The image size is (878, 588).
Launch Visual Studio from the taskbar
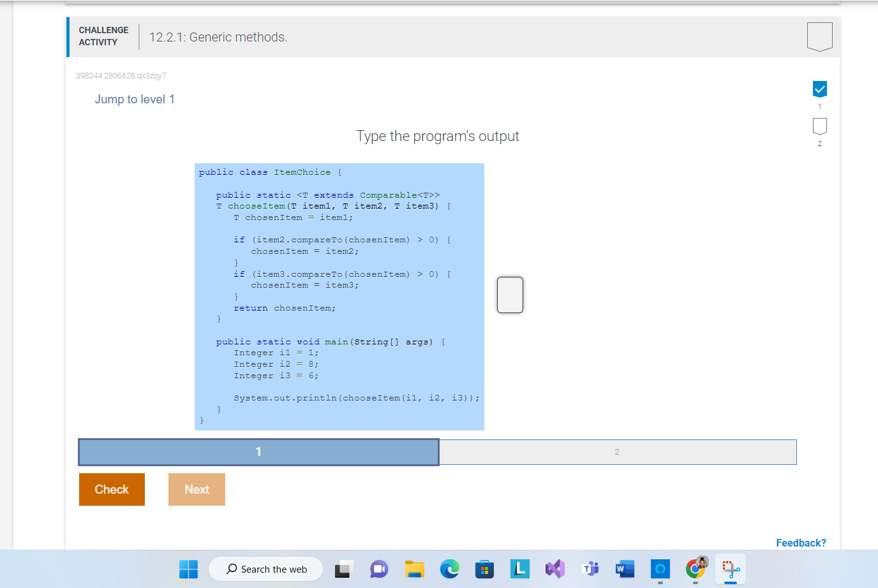point(555,569)
